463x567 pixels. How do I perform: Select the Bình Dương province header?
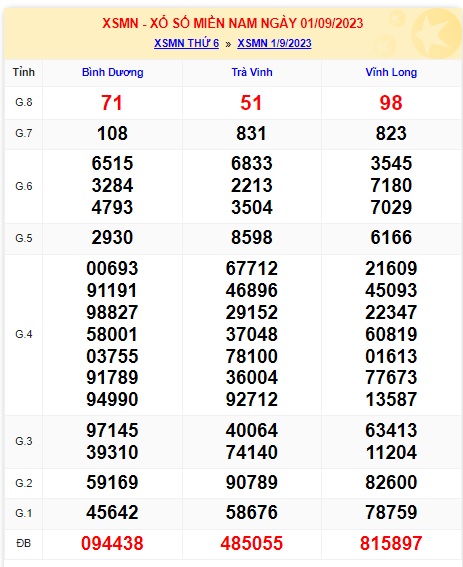coord(112,72)
